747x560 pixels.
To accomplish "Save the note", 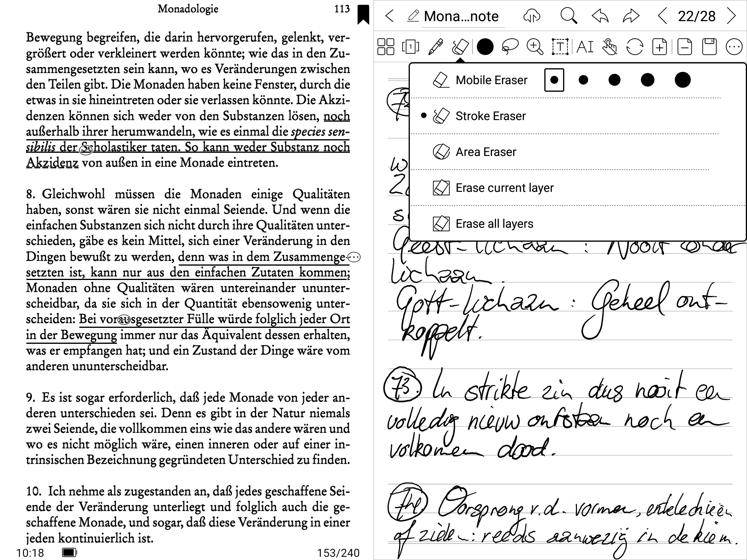I will (709, 47).
